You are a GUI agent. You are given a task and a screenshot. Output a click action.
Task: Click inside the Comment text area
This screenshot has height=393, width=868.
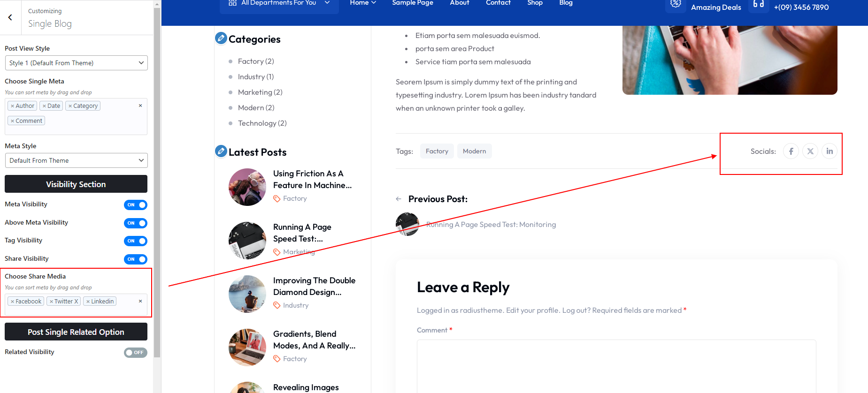[x=616, y=366]
